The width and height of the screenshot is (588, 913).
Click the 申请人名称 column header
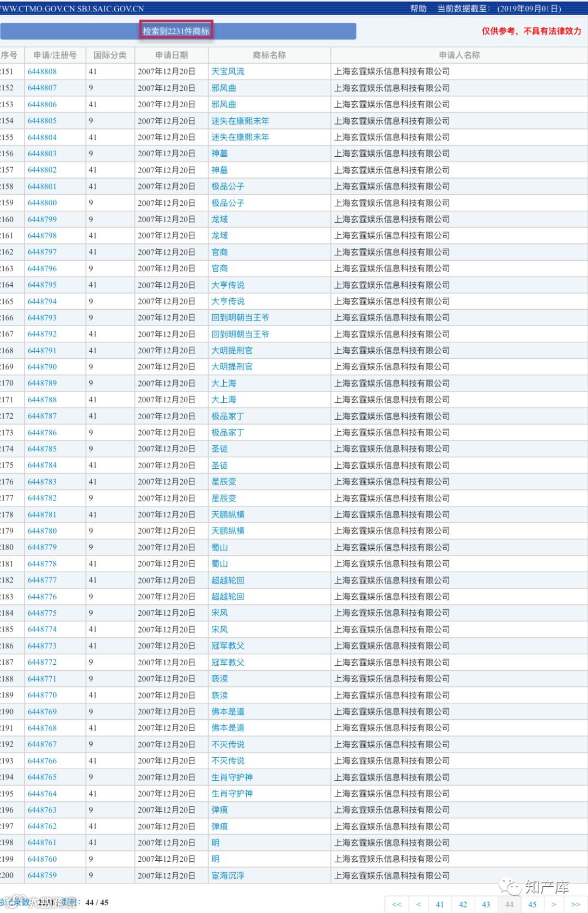click(x=460, y=55)
